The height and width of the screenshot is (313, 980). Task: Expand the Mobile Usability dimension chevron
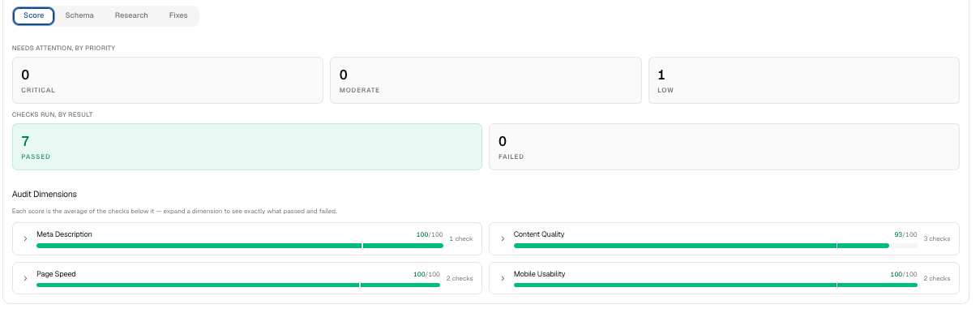tap(503, 279)
